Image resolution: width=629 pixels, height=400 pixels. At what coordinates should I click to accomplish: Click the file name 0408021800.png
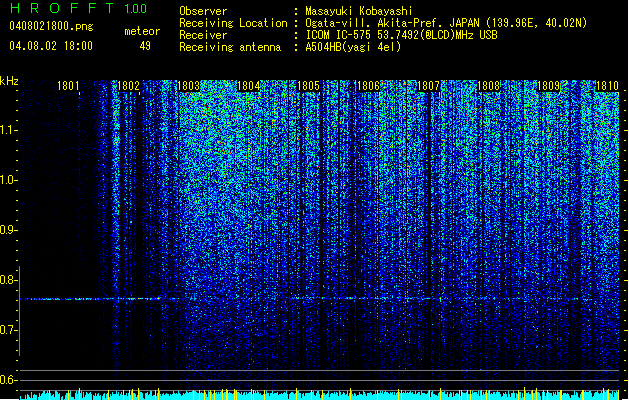point(51,26)
